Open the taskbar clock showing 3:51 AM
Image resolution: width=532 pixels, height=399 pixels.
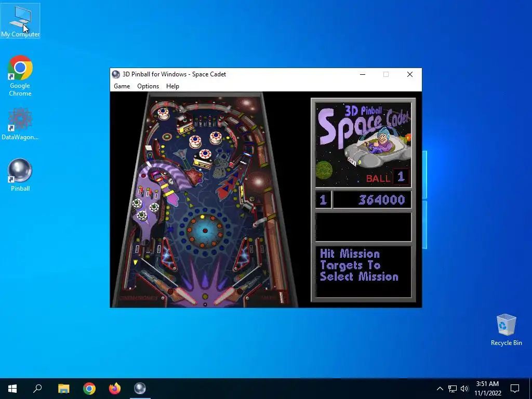[487, 389]
